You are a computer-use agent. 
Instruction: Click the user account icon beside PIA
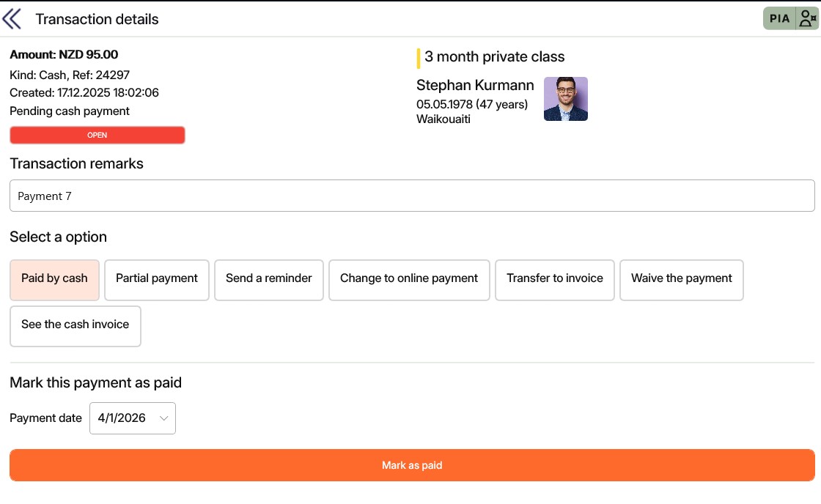coord(807,19)
